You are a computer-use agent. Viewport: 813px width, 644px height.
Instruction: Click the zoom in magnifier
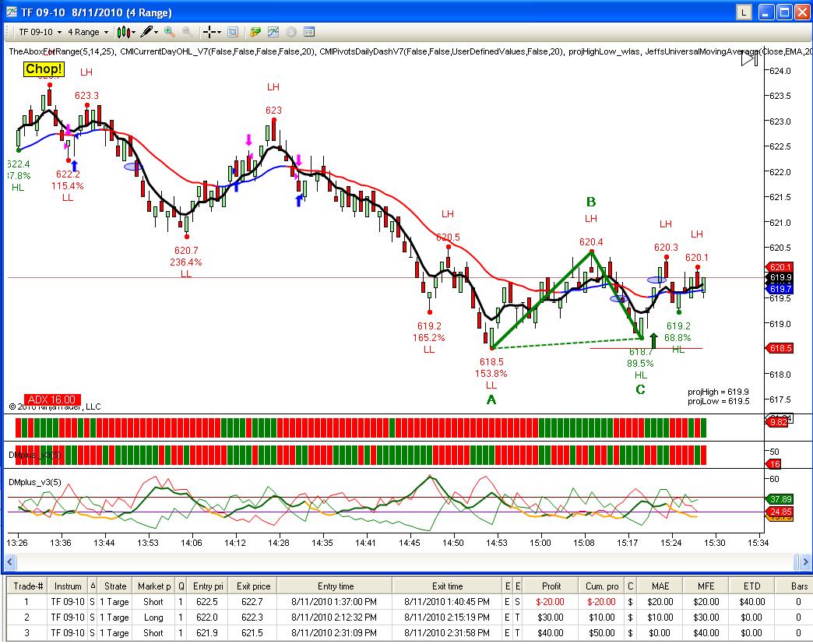170,32
